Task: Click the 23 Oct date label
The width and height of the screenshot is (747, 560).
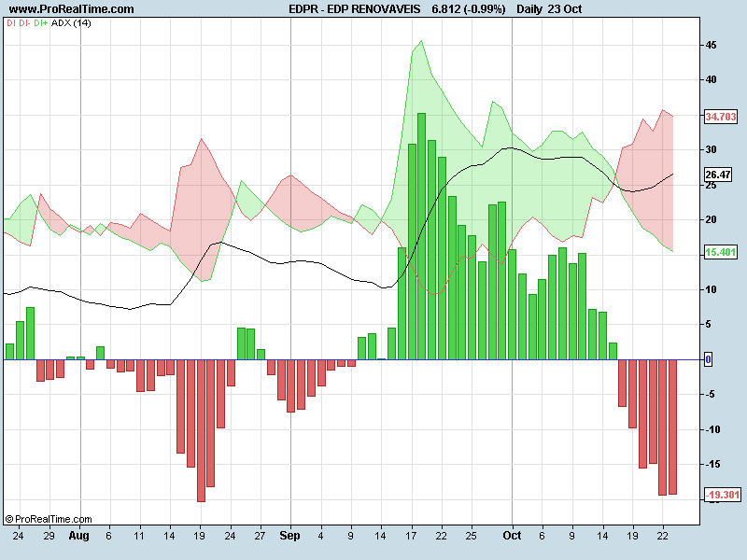Action: click(565, 9)
